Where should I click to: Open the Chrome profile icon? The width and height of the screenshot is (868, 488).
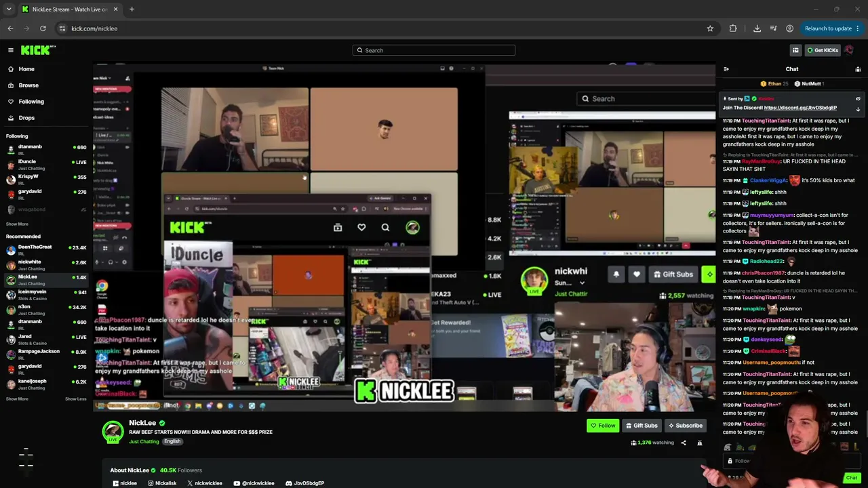click(x=789, y=28)
